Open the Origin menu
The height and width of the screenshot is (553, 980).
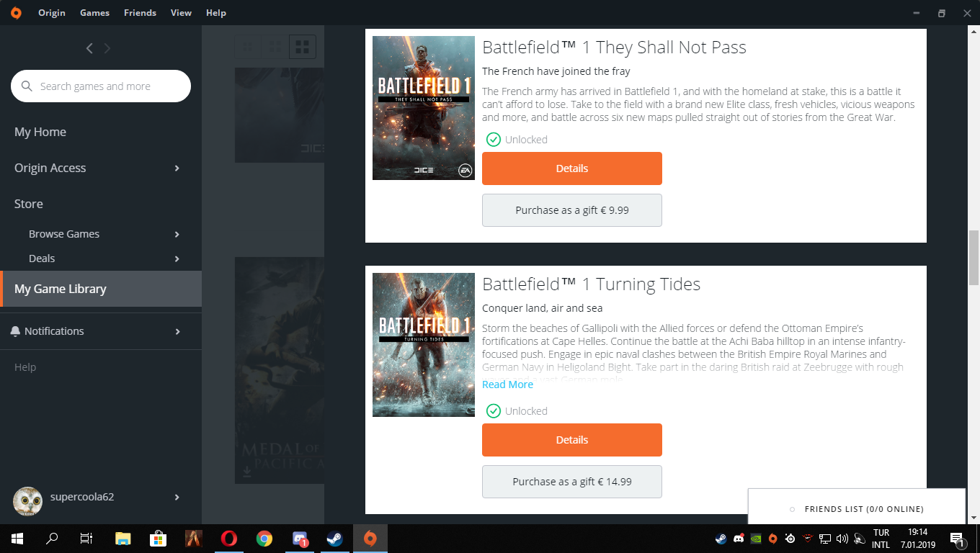point(52,12)
